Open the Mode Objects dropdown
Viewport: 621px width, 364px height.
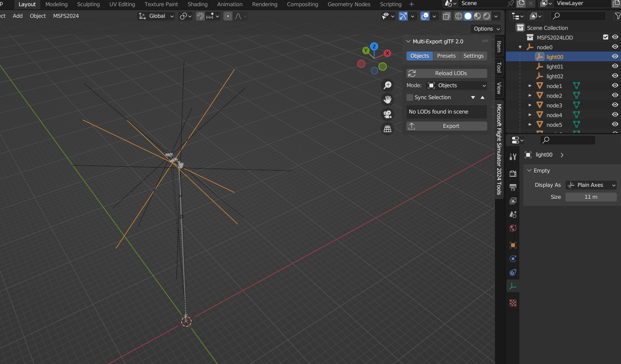[x=457, y=85]
